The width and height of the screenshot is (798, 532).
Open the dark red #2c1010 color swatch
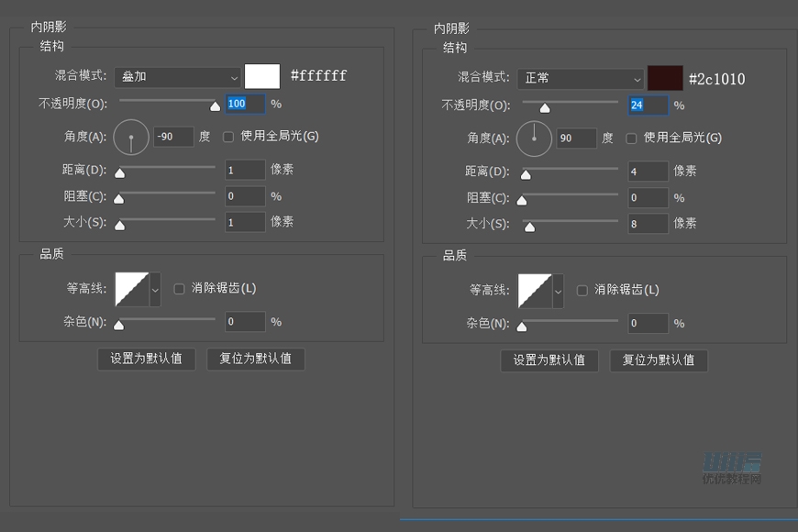pos(664,78)
